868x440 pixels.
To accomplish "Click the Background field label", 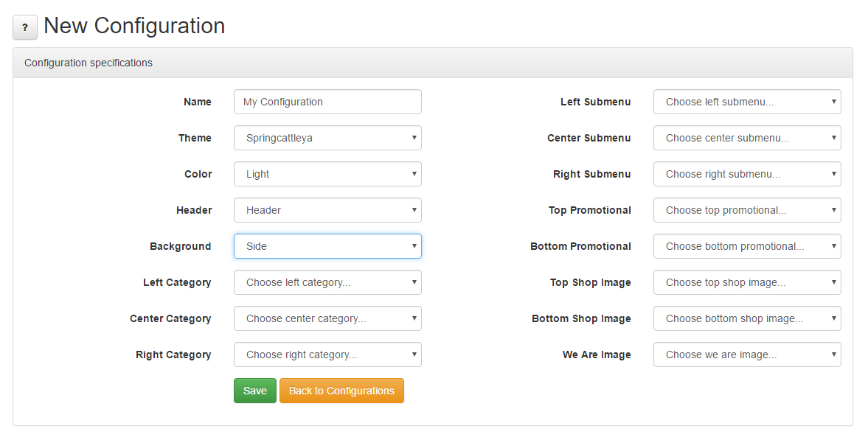I will coord(181,246).
